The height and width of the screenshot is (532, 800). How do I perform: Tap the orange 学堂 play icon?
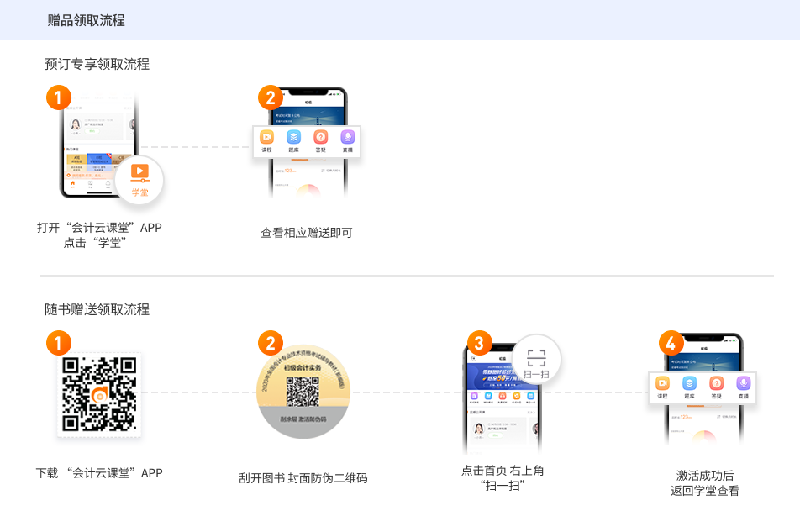click(x=139, y=172)
